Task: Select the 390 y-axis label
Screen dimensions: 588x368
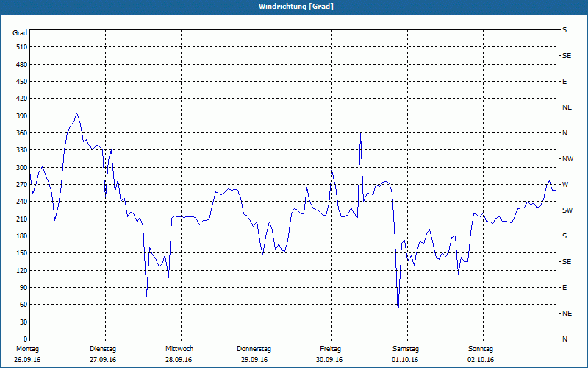Action: point(22,116)
